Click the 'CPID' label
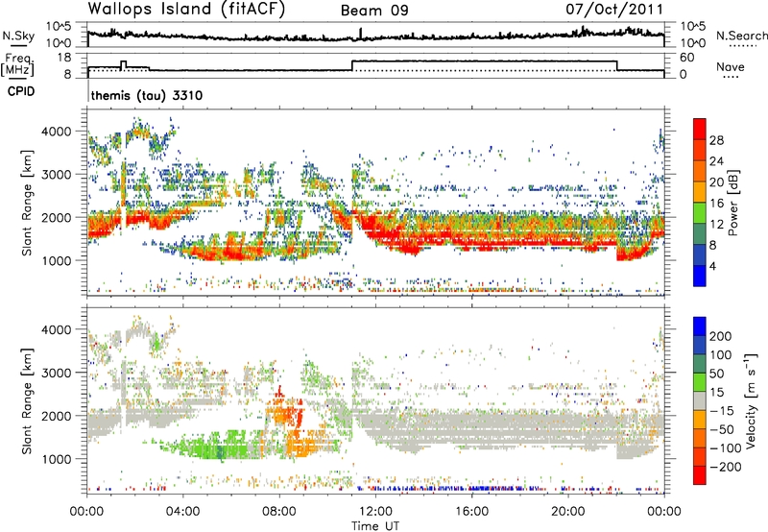Viewport: 768px width, 532px height. click(21, 91)
